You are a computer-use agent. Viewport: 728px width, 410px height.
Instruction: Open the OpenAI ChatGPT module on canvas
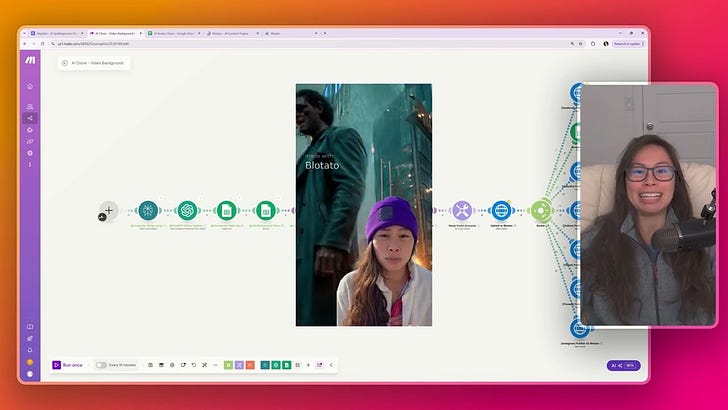click(x=187, y=210)
